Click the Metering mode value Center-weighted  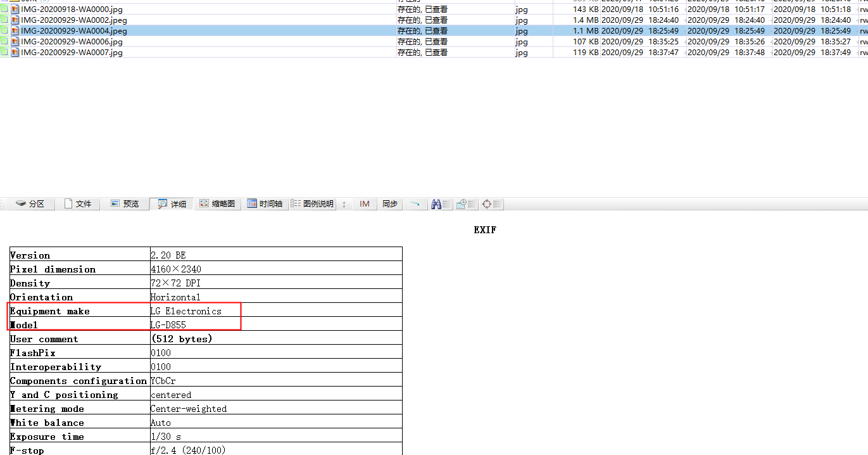tap(189, 408)
